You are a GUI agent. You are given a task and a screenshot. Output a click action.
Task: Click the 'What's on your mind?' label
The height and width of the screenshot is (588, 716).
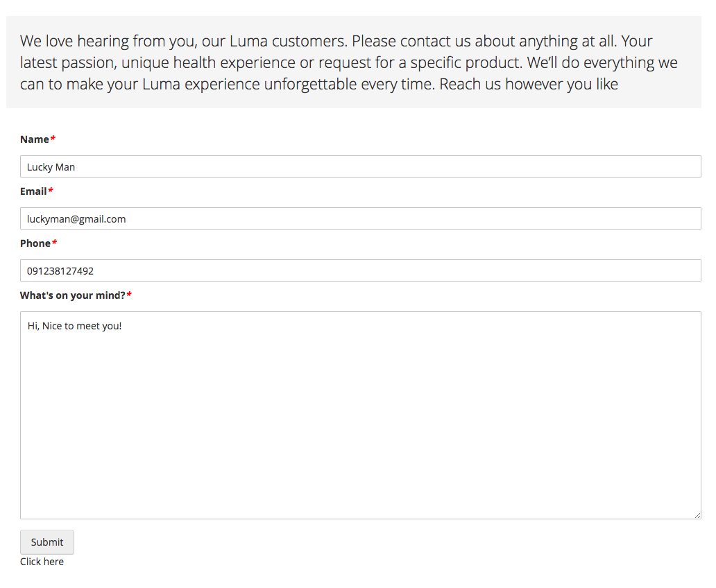pos(73,295)
